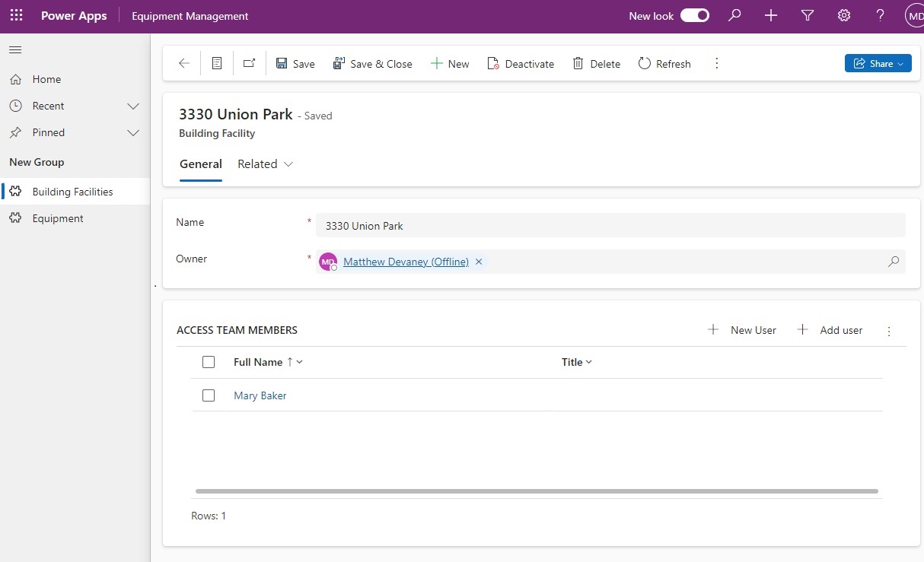This screenshot has width=924, height=562.
Task: Click the back arrow in the command bar
Action: (183, 63)
